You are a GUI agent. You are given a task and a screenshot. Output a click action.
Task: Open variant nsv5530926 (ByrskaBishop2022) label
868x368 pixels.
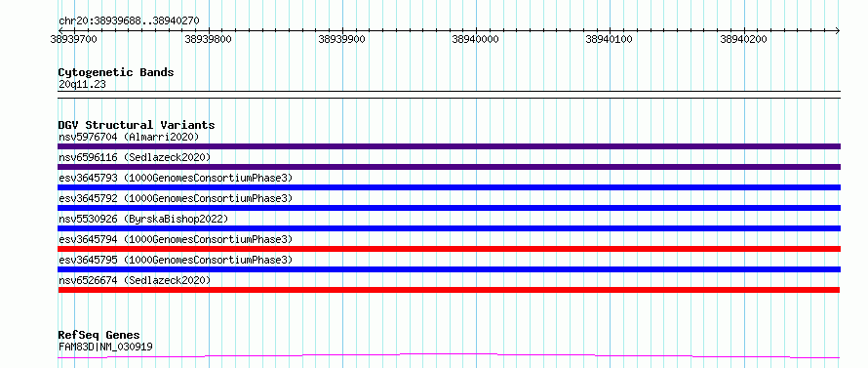pyautogui.click(x=143, y=219)
